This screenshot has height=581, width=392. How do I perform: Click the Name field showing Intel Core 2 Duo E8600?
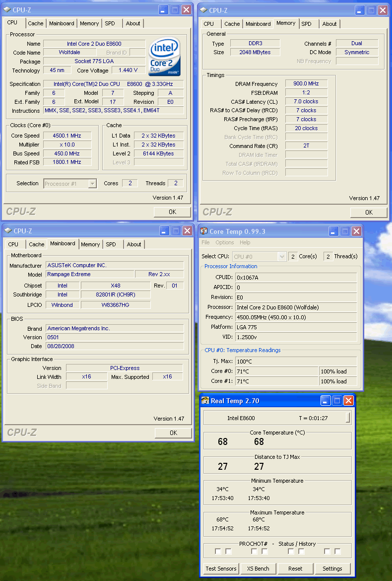pos(94,44)
